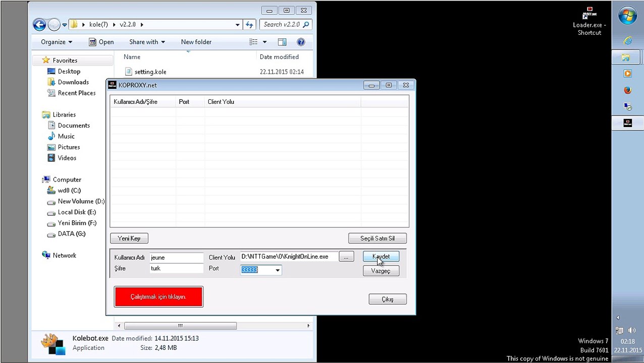
Task: Open DATA (G:) drive
Action: [72, 234]
